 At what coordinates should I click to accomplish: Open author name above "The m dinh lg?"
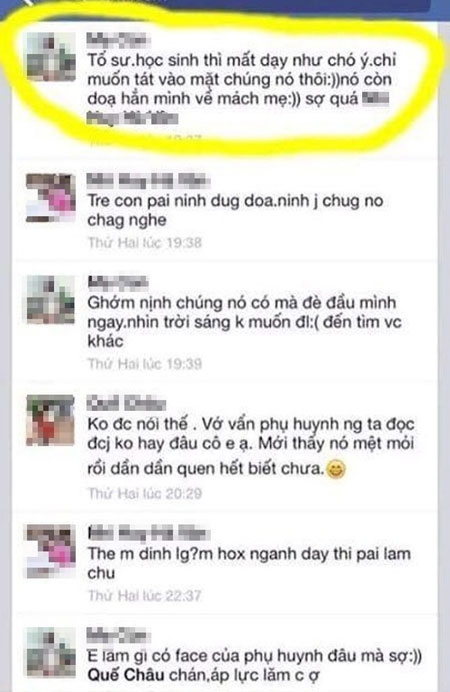click(147, 533)
